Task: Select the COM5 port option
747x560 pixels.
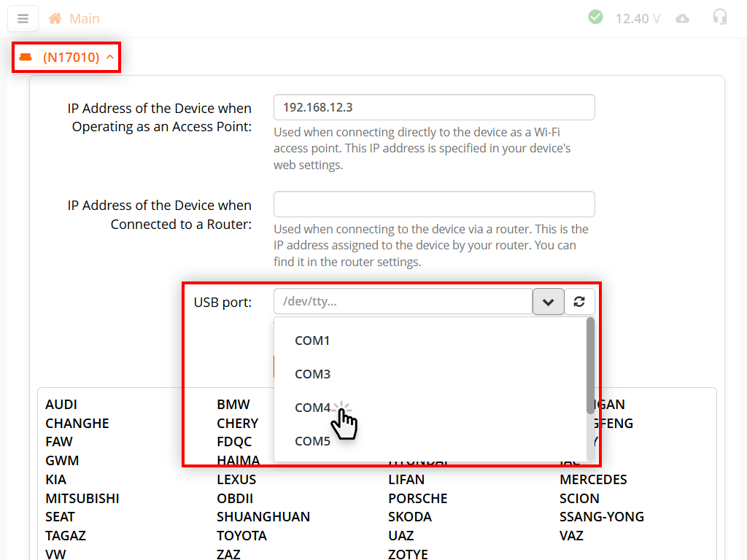Action: pyautogui.click(x=312, y=441)
